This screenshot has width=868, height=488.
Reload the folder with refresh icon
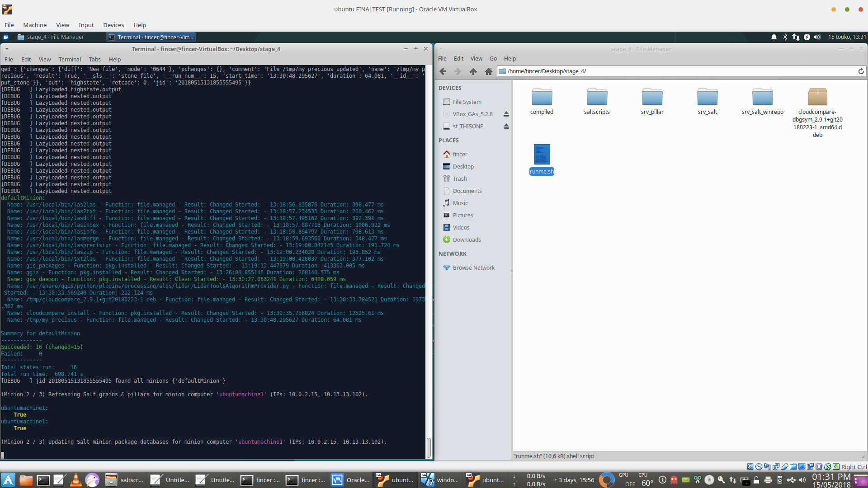pyautogui.click(x=861, y=71)
